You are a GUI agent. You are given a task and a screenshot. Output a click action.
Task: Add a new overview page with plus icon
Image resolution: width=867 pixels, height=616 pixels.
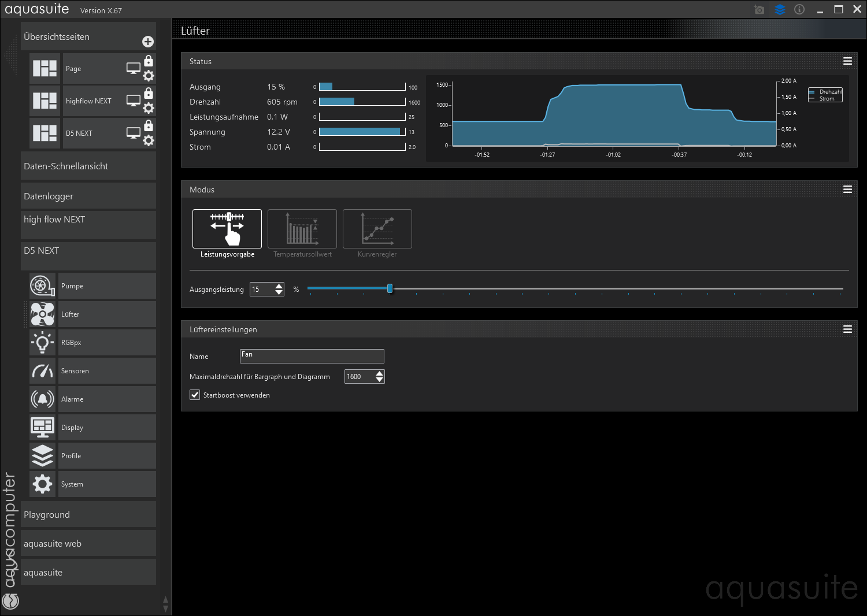coord(148,42)
